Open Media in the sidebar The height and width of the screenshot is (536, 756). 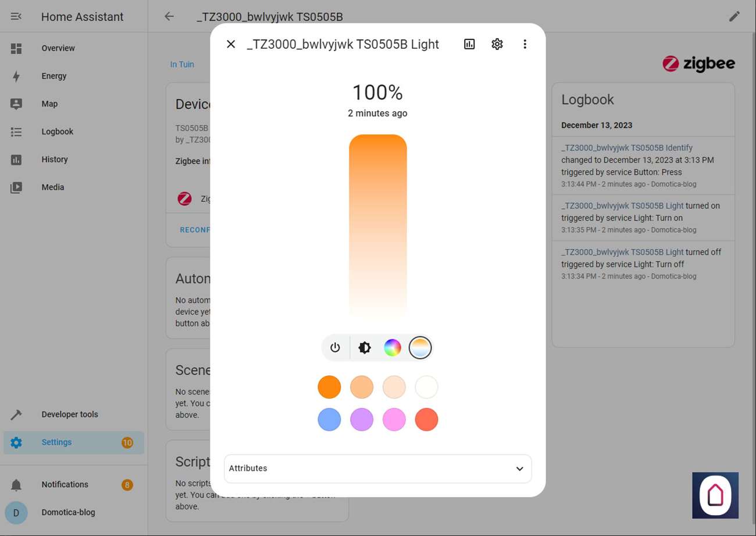[x=74, y=187]
